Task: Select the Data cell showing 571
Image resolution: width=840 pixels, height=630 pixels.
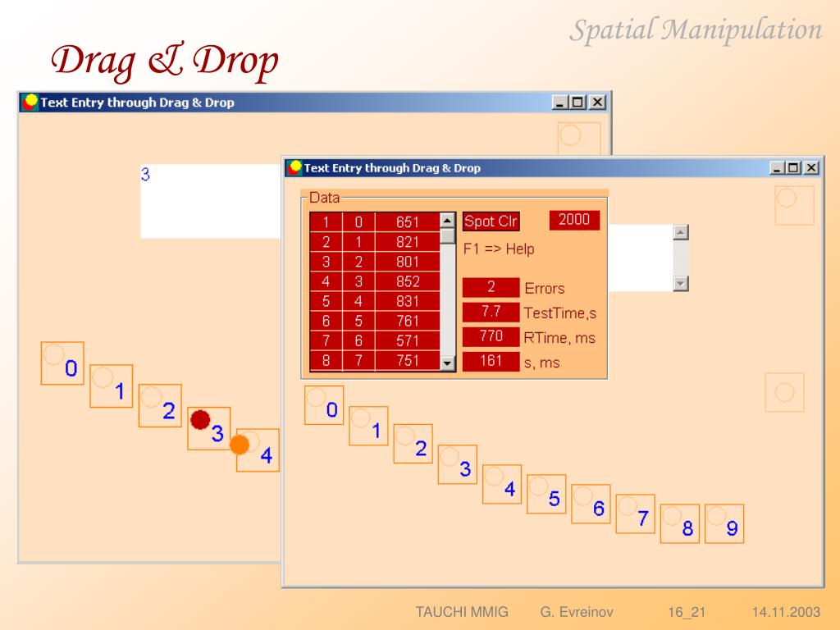Action: pyautogui.click(x=408, y=341)
